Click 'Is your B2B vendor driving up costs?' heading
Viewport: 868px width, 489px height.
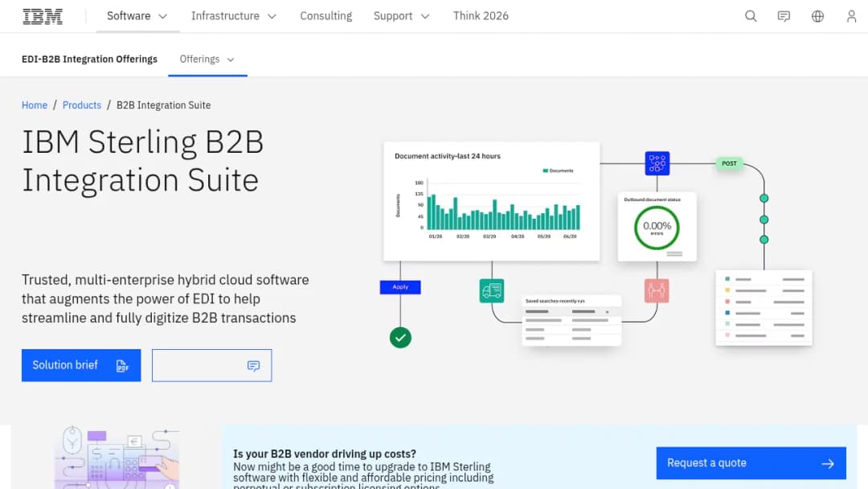click(325, 454)
